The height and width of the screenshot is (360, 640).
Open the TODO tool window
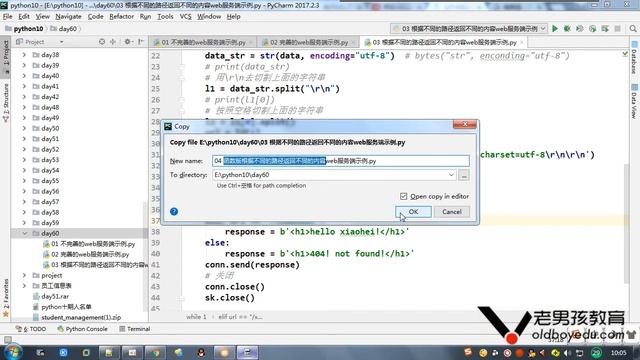[x=31, y=329]
